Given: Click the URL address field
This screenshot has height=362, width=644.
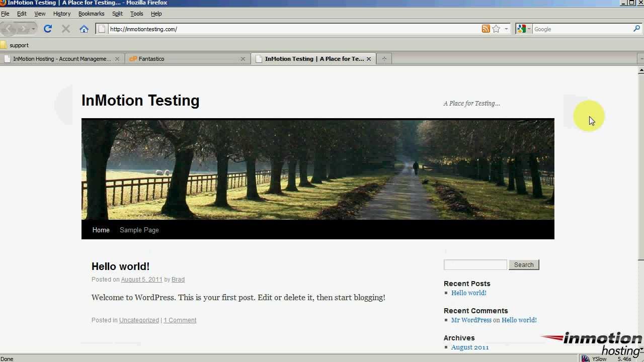Looking at the screenshot, I should [x=294, y=29].
